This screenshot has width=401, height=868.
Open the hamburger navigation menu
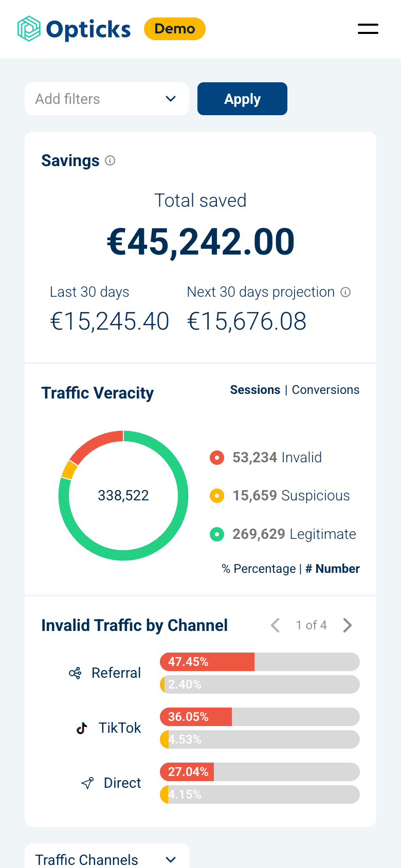pyautogui.click(x=368, y=29)
